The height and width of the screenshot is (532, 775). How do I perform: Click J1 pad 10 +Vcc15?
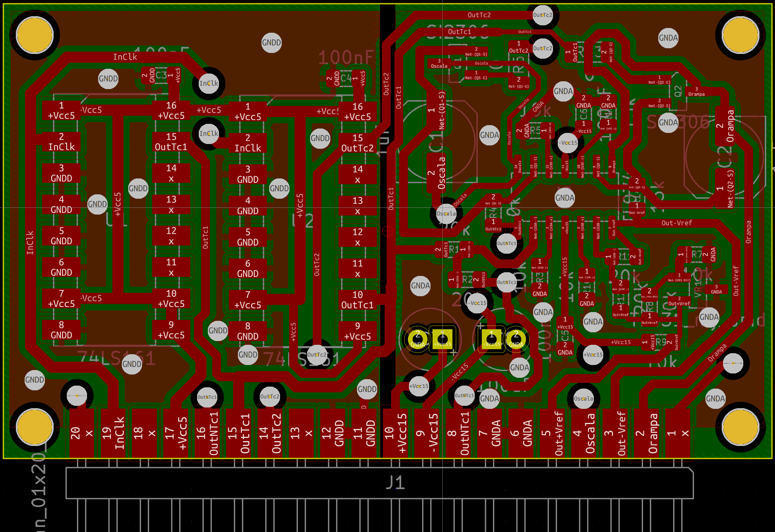pos(395,433)
